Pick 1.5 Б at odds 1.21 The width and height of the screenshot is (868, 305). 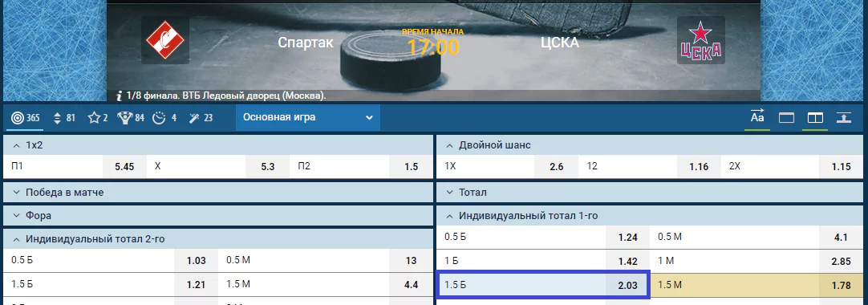tap(111, 284)
